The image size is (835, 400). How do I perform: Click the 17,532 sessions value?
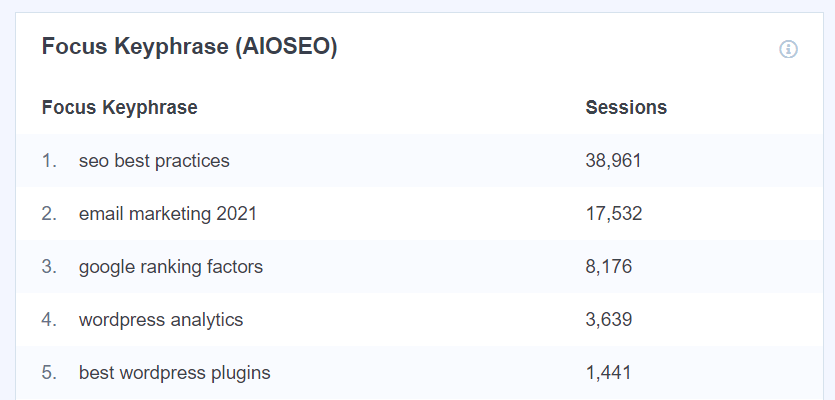[x=613, y=213]
